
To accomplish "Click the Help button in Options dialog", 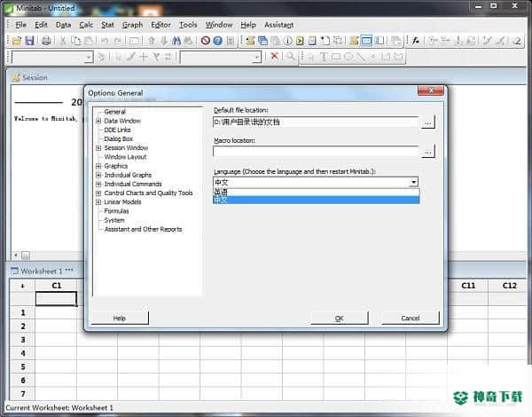I will [120, 319].
